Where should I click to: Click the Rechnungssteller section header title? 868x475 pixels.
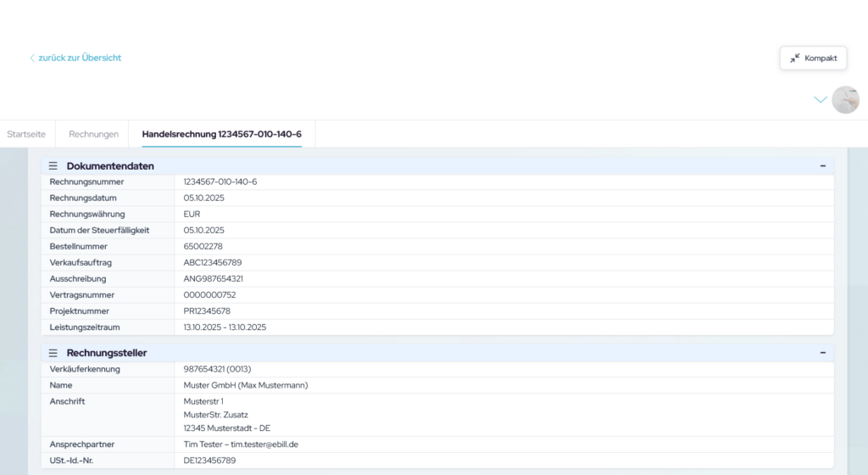coord(107,353)
